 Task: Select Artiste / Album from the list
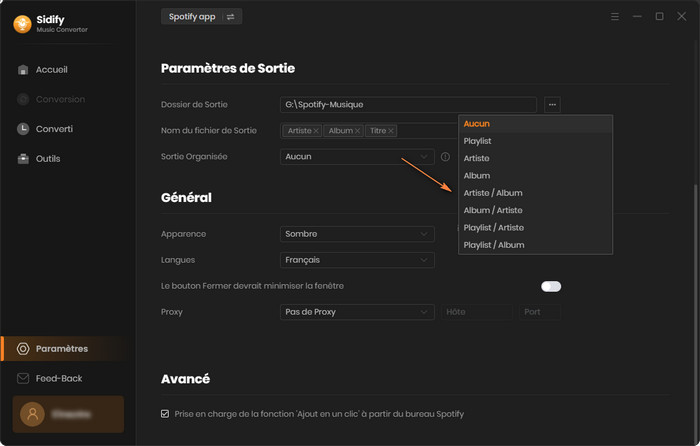click(493, 193)
